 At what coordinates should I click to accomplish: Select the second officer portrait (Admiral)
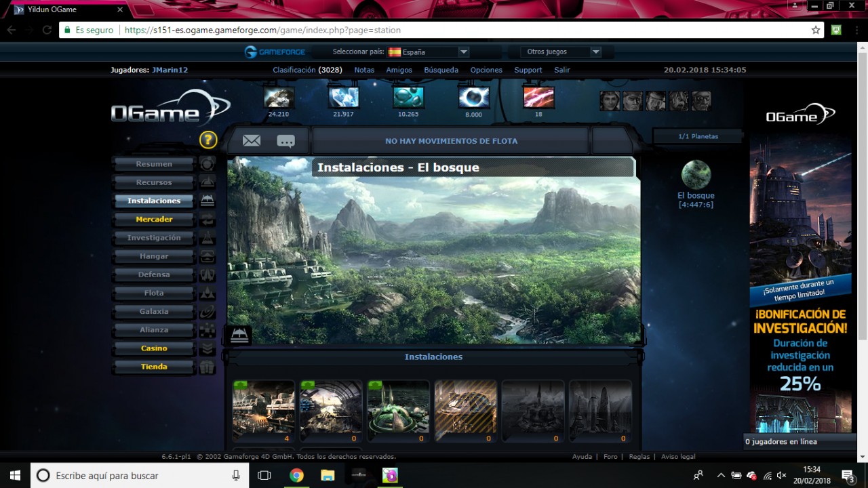coord(633,101)
